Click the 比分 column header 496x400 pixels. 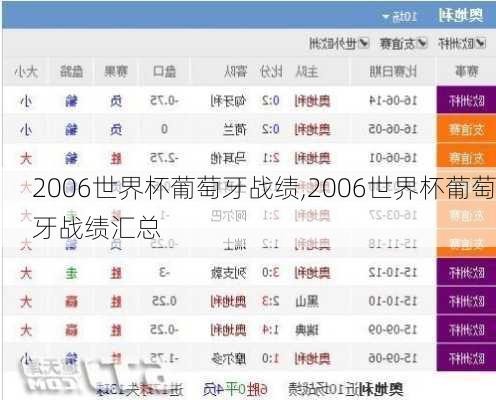click(x=271, y=71)
